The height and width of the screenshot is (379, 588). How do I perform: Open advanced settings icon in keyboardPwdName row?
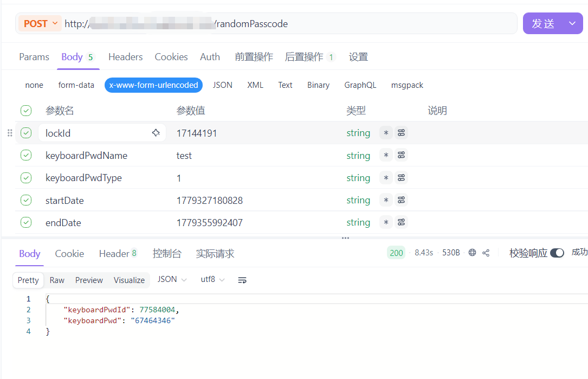pos(401,155)
